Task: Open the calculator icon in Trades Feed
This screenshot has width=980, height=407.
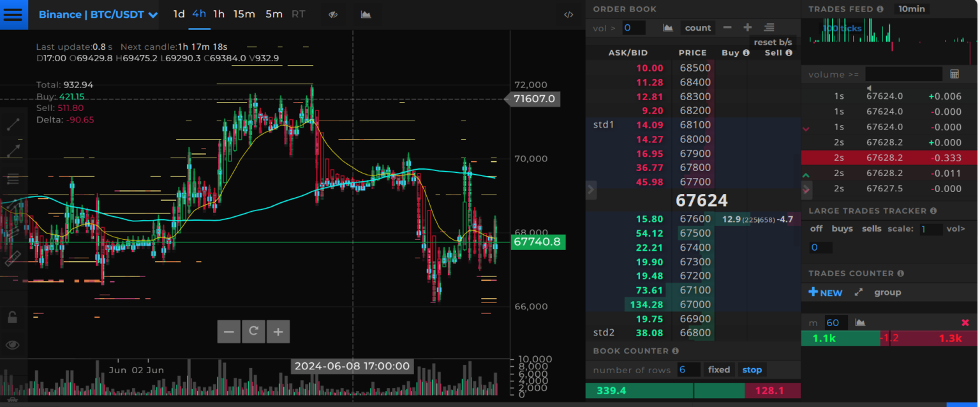Action: click(955, 73)
